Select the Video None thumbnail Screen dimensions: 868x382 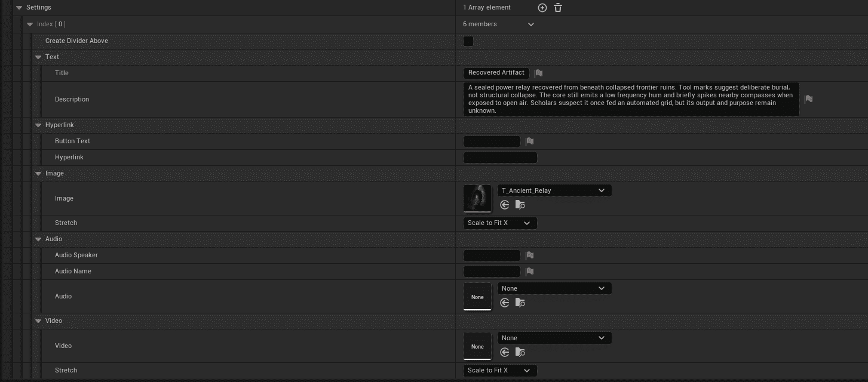click(477, 346)
